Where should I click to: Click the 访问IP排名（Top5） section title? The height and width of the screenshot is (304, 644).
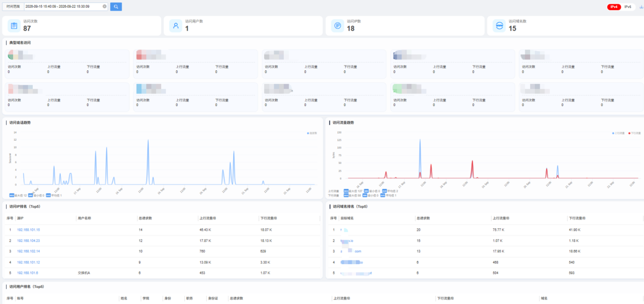(x=24, y=207)
